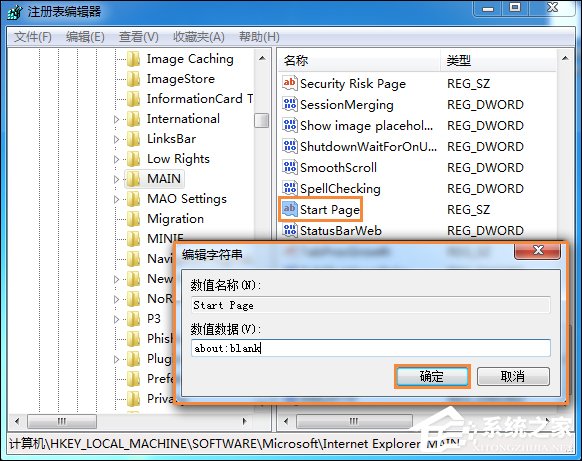582x461 pixels.
Task: Expand the MAO Settings tree node
Action: coord(116,200)
